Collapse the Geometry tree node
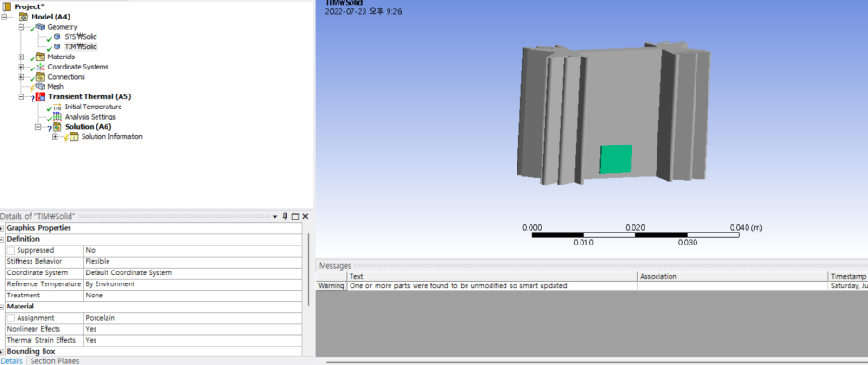 pyautogui.click(x=21, y=27)
